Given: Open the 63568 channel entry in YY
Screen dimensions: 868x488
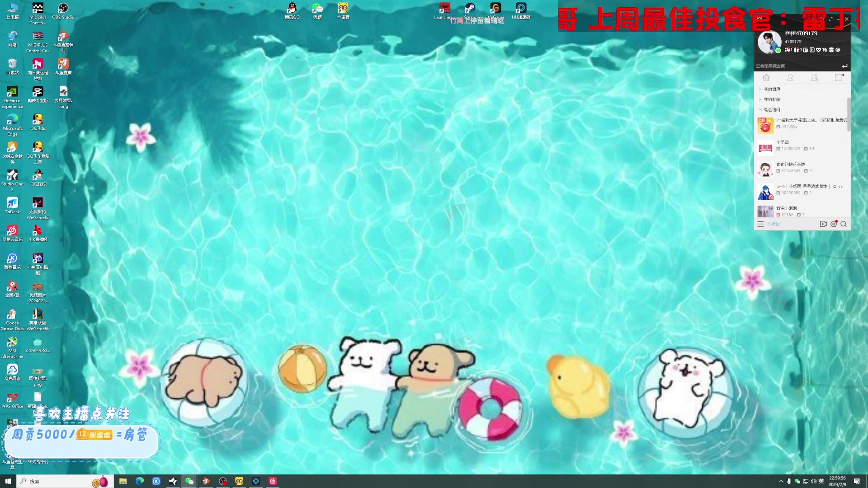Looking at the screenshot, I should [x=802, y=211].
